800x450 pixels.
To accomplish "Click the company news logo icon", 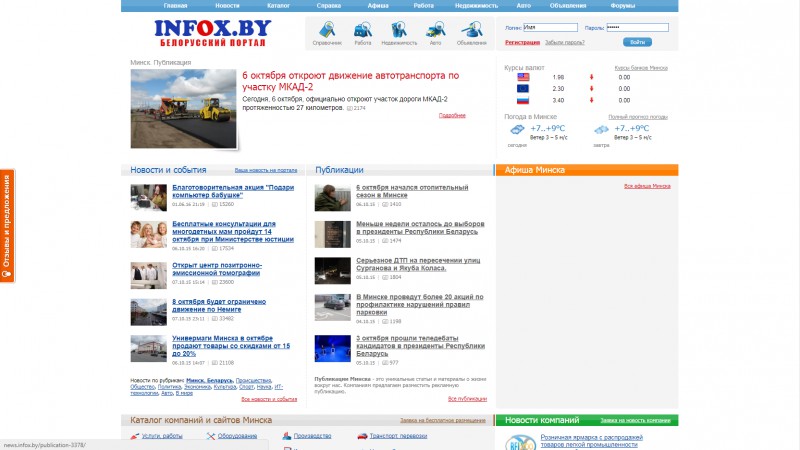I will (x=520, y=442).
